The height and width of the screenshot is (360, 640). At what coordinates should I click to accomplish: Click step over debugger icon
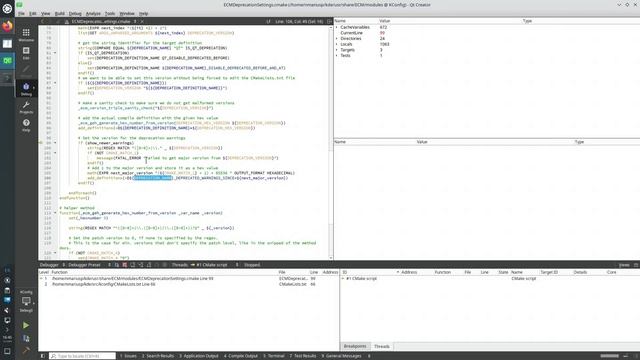point(133,265)
